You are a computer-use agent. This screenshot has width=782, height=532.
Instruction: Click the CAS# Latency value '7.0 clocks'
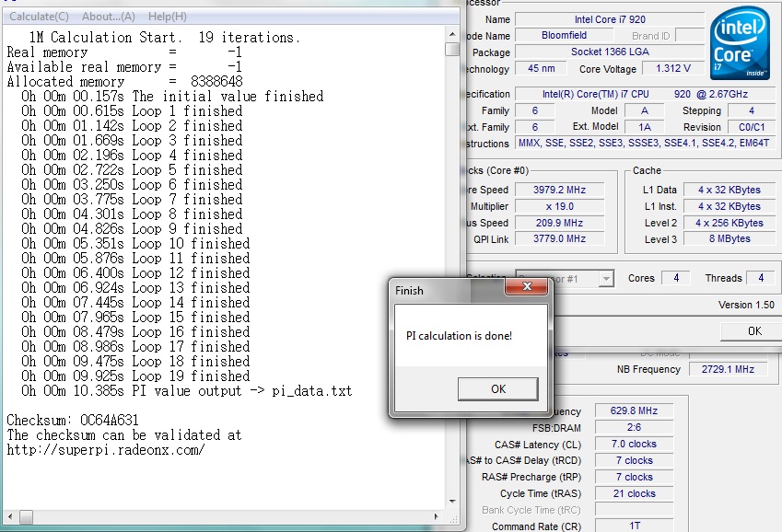(634, 444)
